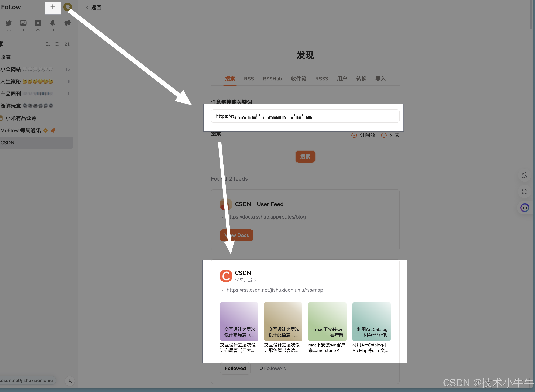Select the 订阅源 radio option
535x392 pixels.
pos(354,135)
